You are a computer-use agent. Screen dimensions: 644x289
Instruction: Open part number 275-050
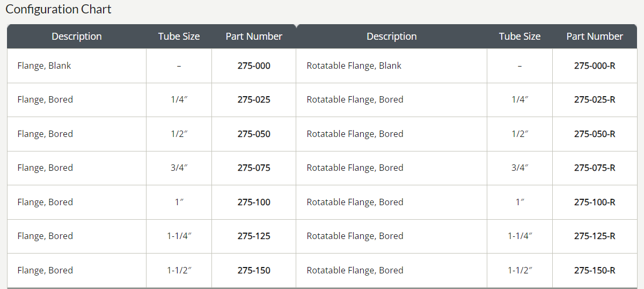coord(254,134)
